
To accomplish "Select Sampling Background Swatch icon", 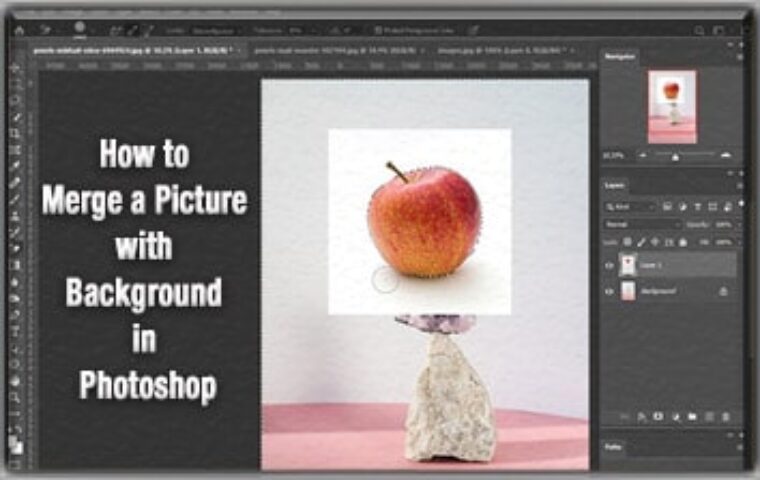I will pos(147,31).
